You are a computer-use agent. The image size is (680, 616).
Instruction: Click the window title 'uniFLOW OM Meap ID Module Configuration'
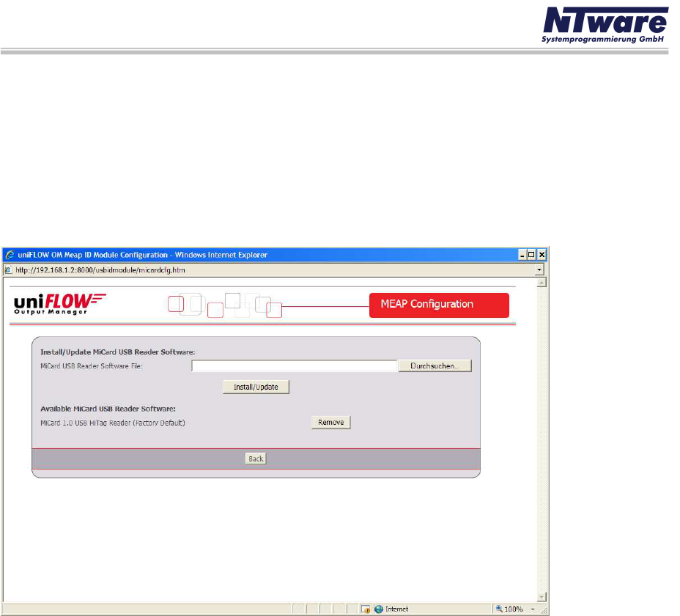point(92,255)
